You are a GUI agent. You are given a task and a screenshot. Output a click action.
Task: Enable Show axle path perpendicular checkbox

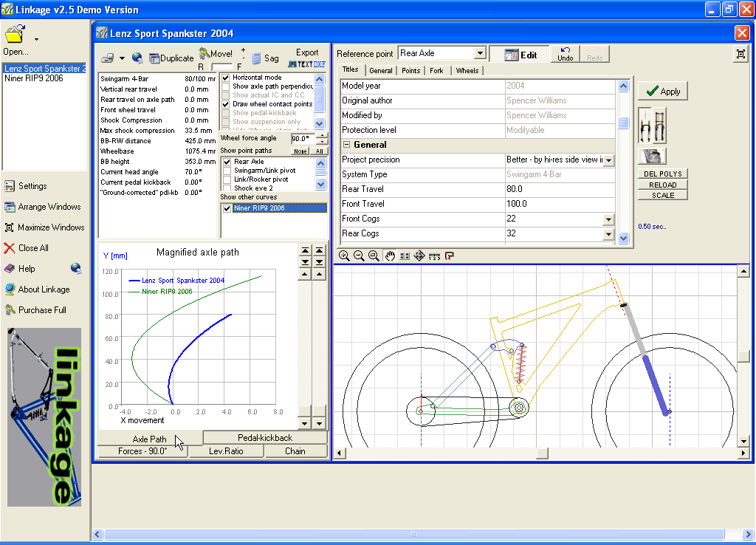pos(226,86)
